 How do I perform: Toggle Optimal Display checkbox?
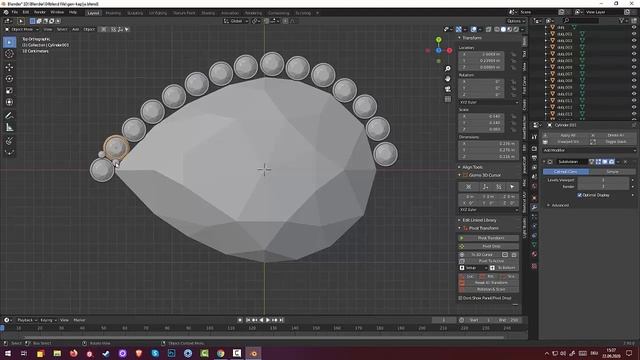pos(580,195)
